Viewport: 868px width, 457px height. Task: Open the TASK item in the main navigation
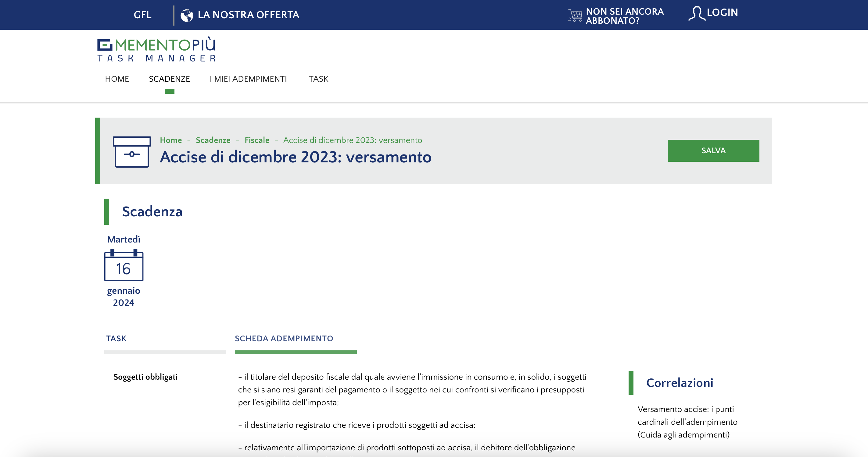(x=318, y=79)
